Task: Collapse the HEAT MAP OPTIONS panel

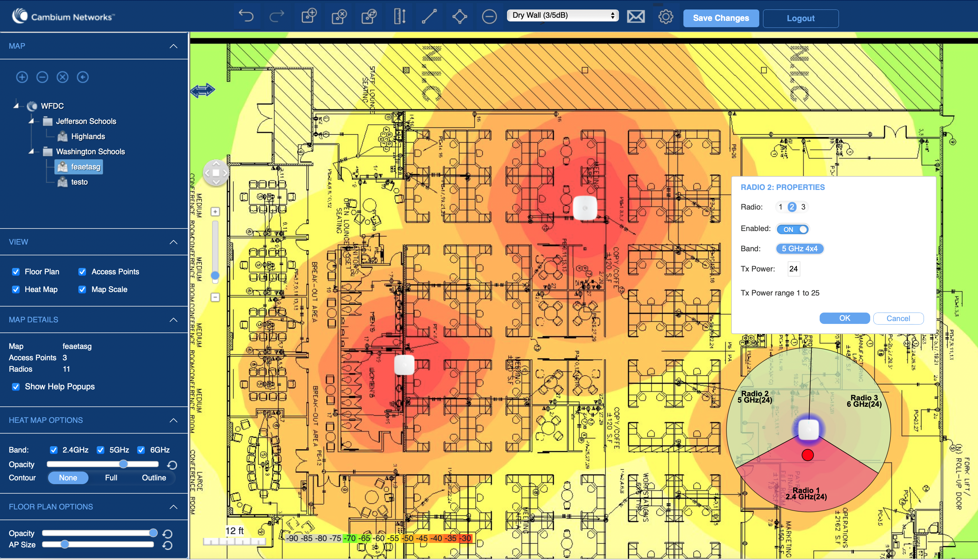Action: tap(174, 420)
